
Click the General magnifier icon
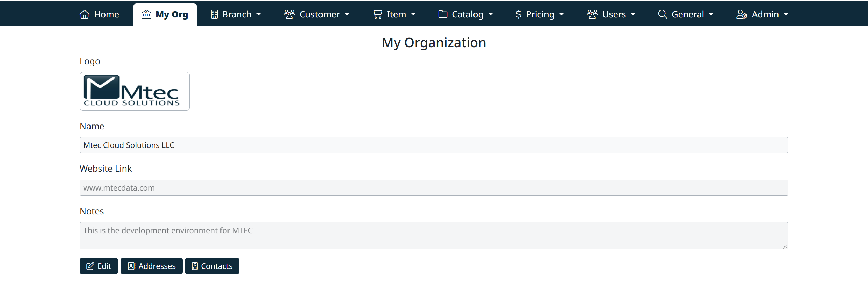662,14
